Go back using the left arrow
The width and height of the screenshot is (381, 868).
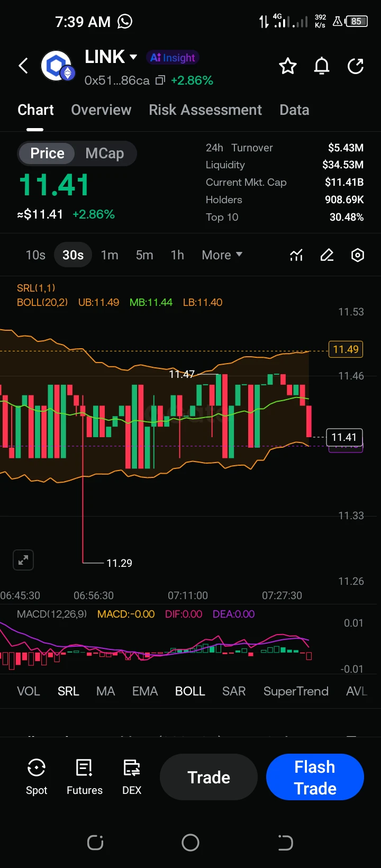(x=23, y=66)
